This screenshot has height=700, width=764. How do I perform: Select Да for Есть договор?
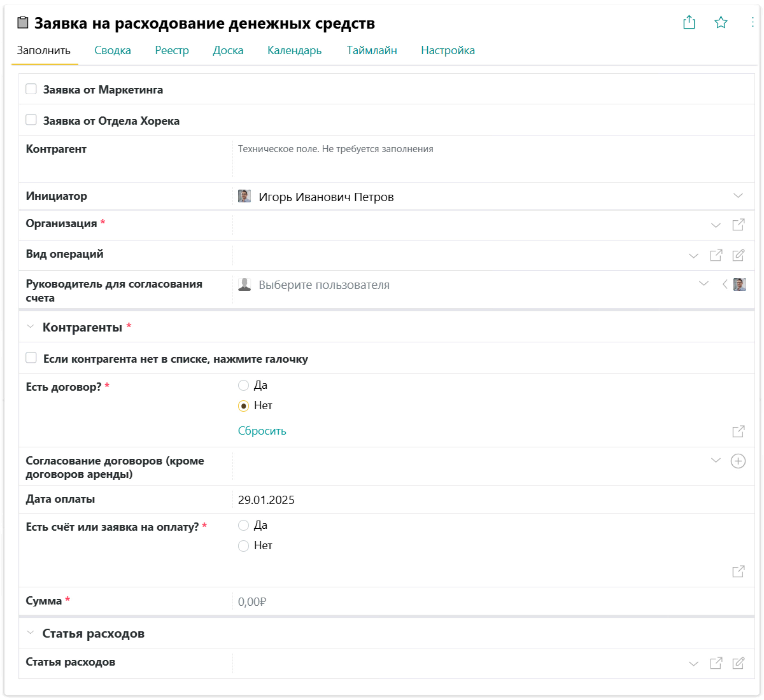click(244, 386)
